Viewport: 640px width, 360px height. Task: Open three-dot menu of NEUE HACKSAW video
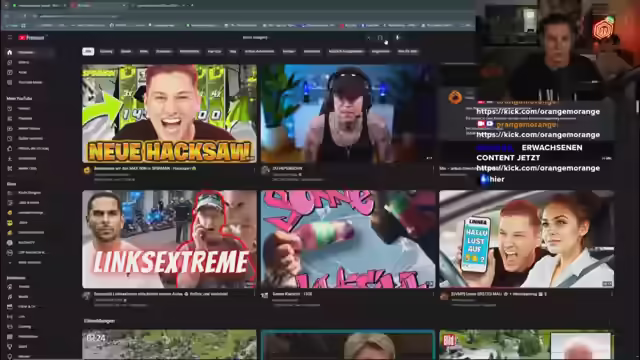254,169
